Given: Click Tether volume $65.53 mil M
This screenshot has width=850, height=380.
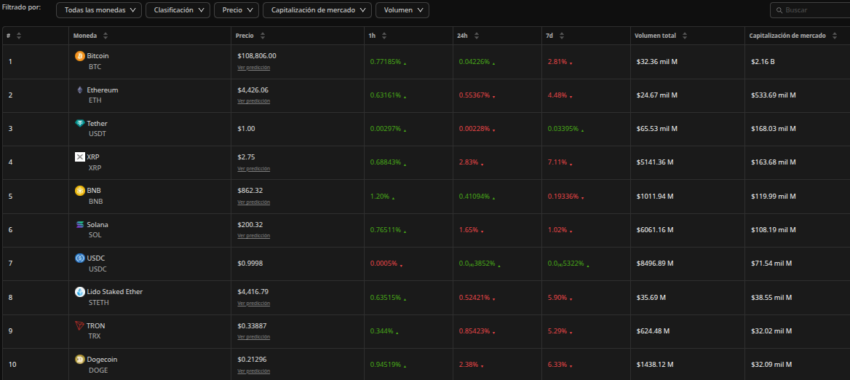Looking at the screenshot, I should pos(657,129).
